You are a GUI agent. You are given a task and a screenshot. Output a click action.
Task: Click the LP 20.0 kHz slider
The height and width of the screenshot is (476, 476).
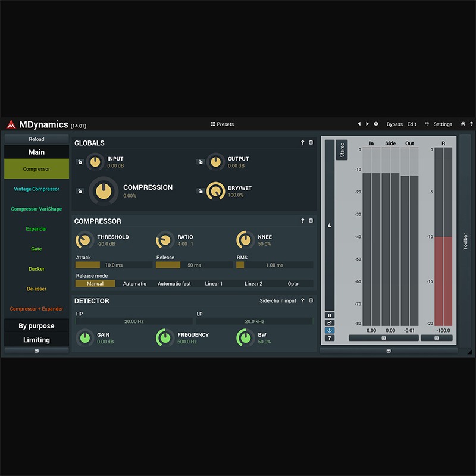tap(255, 321)
